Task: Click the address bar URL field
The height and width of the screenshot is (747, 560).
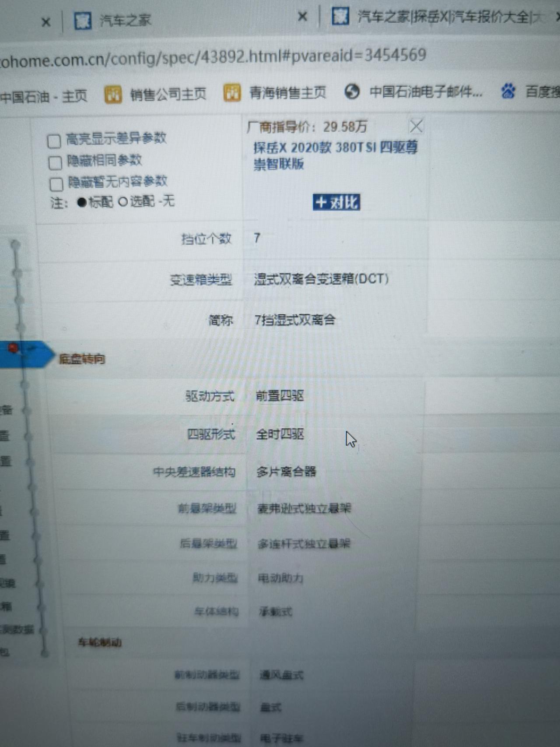Action: (x=213, y=57)
